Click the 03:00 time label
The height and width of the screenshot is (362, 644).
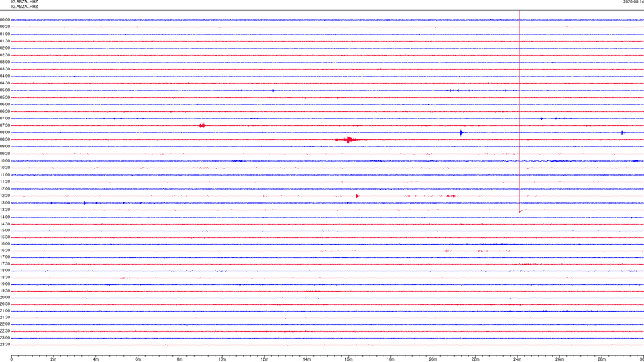pos(5,62)
